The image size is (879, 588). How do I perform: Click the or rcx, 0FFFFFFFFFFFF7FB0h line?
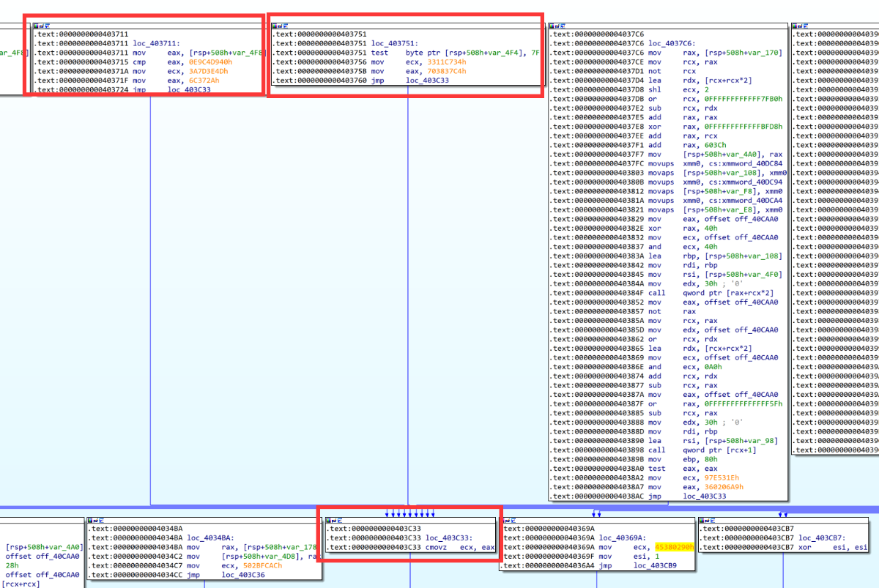tap(667, 99)
